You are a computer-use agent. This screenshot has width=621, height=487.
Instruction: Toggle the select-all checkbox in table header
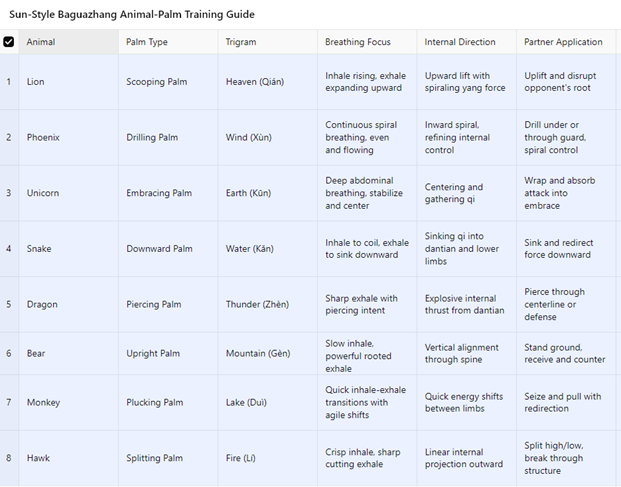coord(9,42)
